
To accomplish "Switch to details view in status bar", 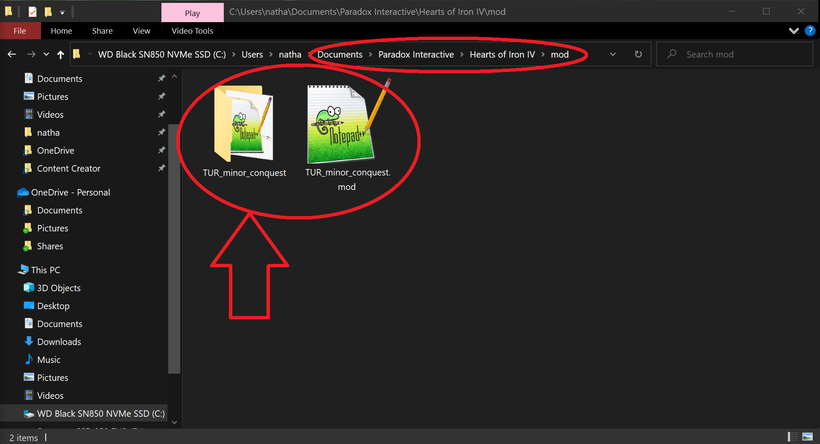I will click(x=793, y=437).
